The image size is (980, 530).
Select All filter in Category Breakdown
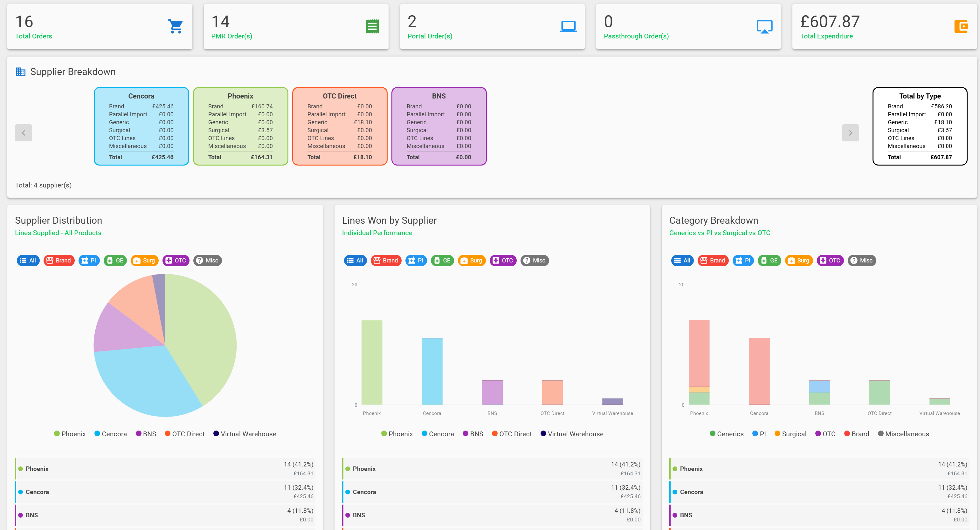[x=682, y=261]
